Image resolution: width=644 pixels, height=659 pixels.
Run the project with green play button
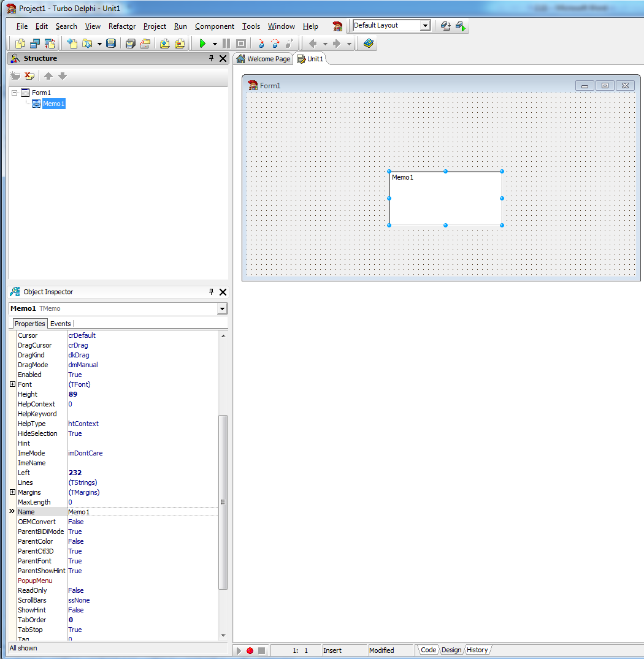202,44
